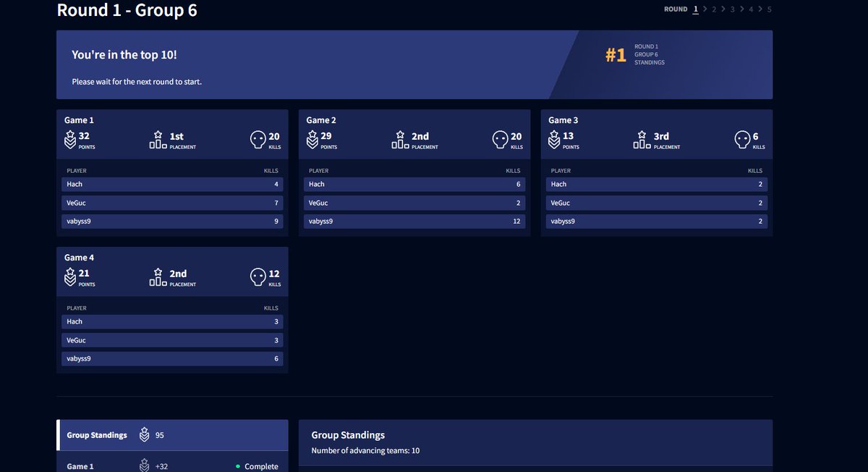Select vabyss9's row in Game 1

(x=172, y=222)
